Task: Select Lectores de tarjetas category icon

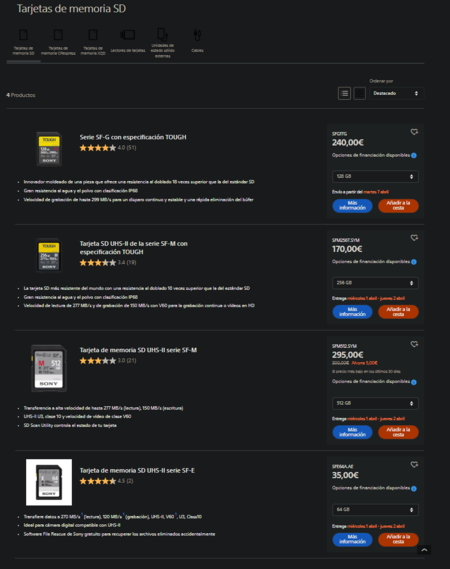Action: click(128, 35)
